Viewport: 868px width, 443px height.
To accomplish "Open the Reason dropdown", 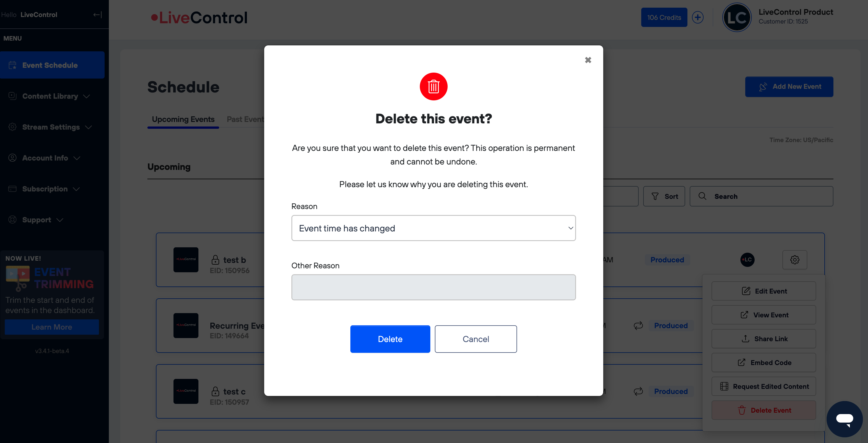I will point(433,228).
